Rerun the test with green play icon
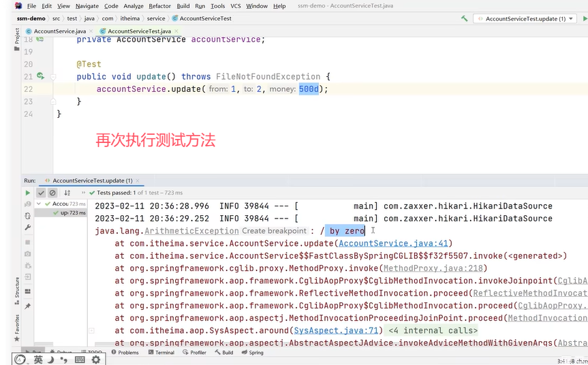588x365 pixels. 28,193
